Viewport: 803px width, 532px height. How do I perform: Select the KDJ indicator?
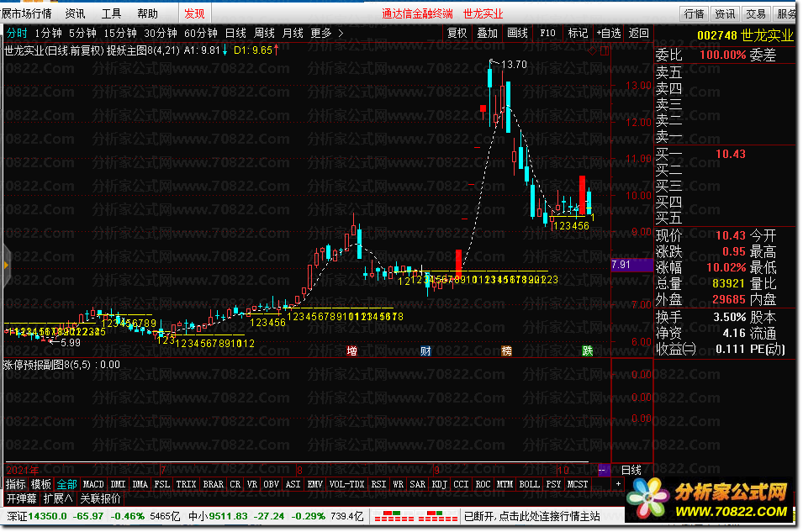(440, 484)
